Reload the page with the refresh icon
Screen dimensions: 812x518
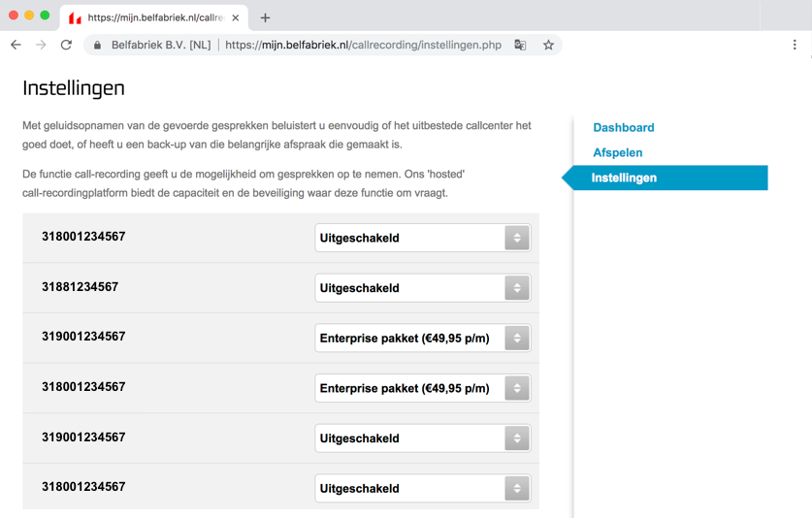(x=66, y=45)
